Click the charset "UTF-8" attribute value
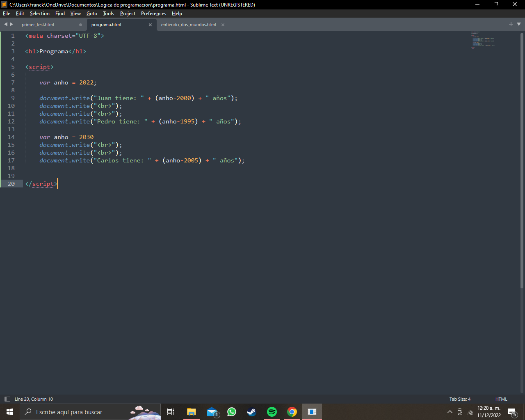Viewport: 525px width, 420px height. [88, 36]
